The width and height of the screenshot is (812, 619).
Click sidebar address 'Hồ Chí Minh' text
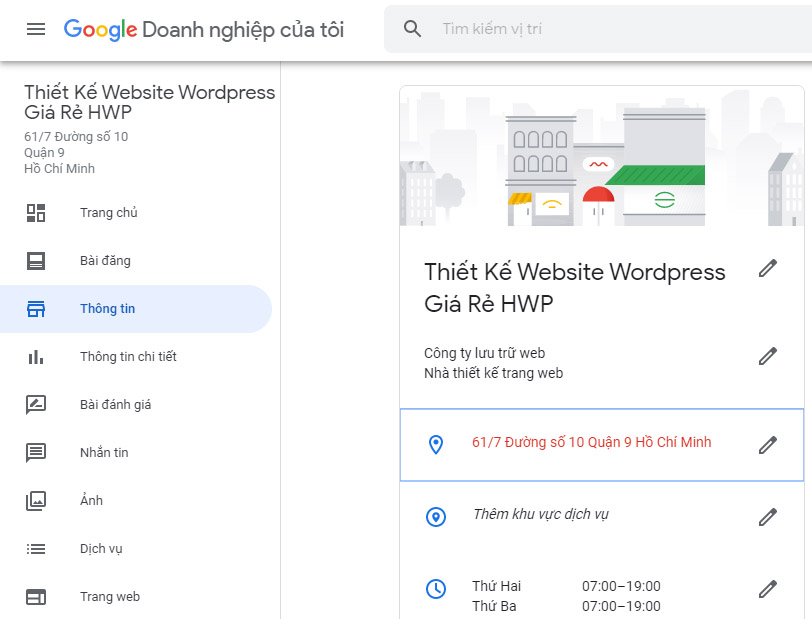point(59,169)
